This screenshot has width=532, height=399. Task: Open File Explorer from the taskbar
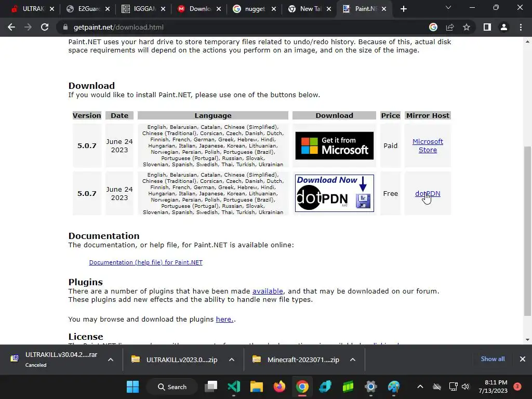(257, 387)
